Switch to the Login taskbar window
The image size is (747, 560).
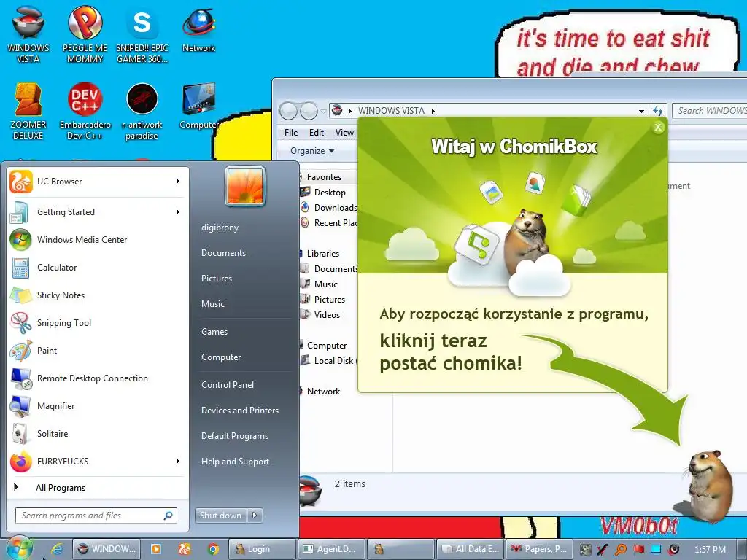(262, 549)
